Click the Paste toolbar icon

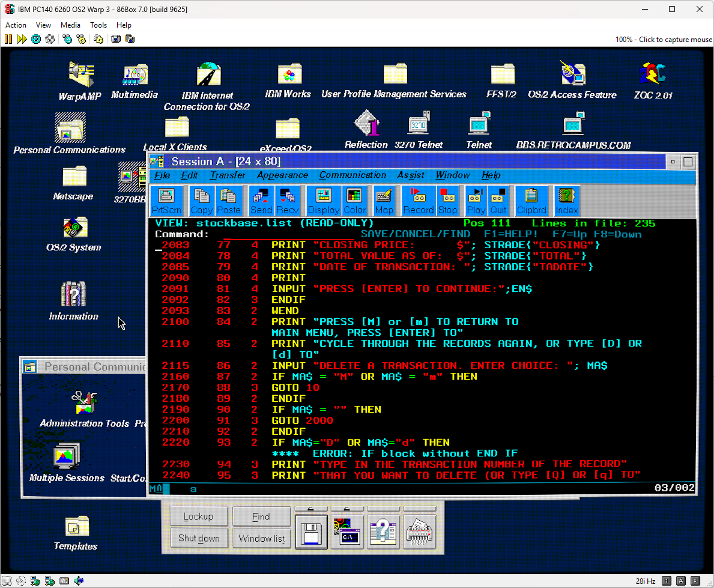[x=229, y=201]
